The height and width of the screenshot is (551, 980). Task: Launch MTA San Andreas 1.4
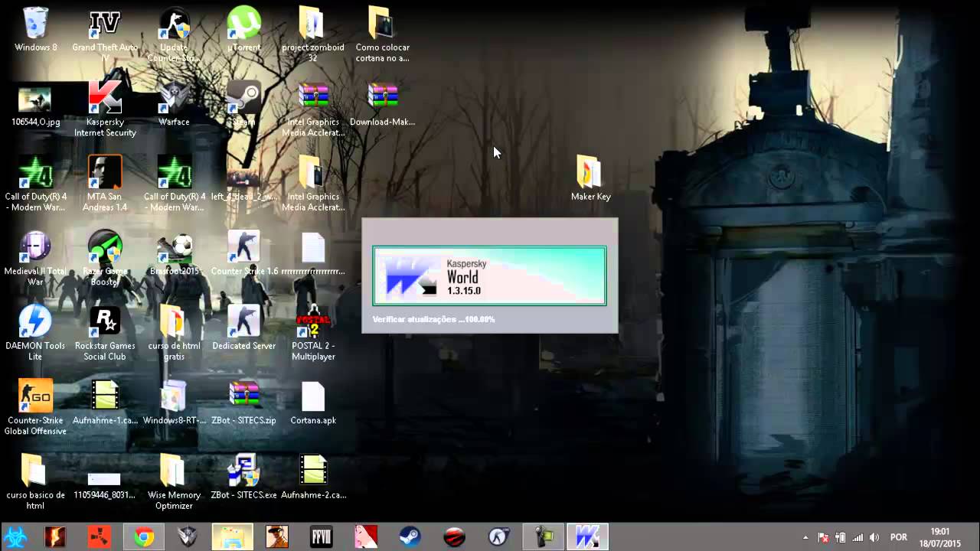pos(105,172)
